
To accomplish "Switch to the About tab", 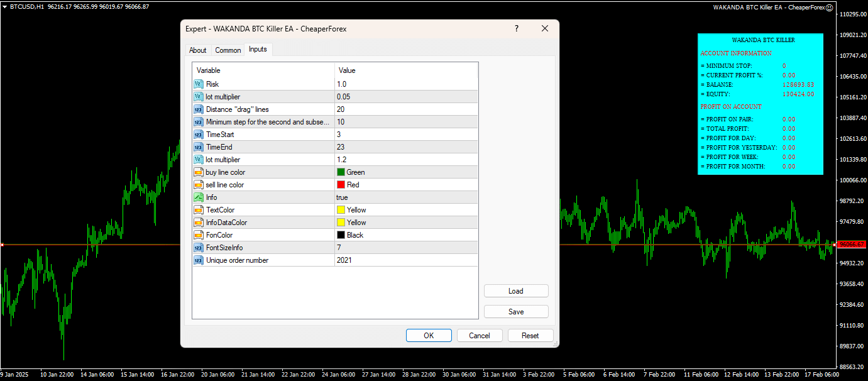I will (x=198, y=50).
